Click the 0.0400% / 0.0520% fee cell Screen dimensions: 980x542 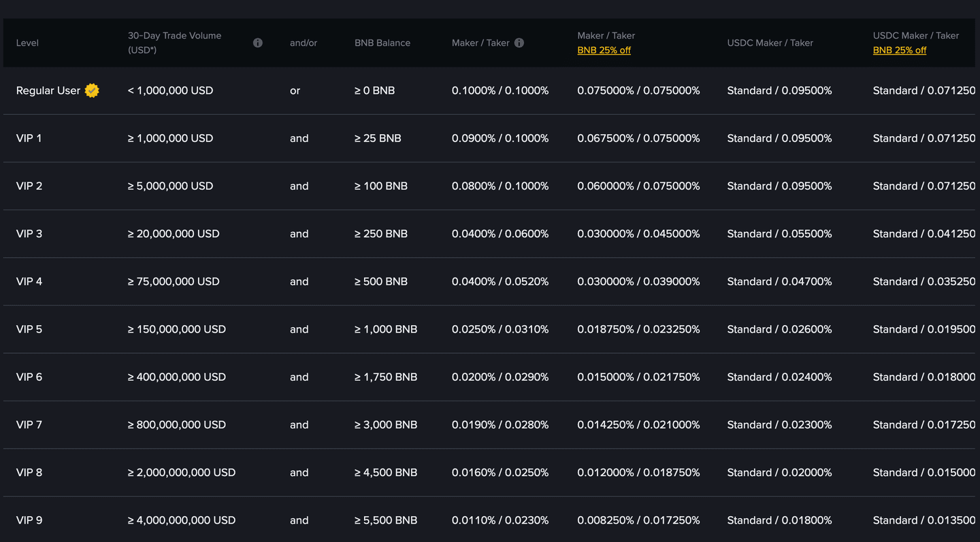500,282
